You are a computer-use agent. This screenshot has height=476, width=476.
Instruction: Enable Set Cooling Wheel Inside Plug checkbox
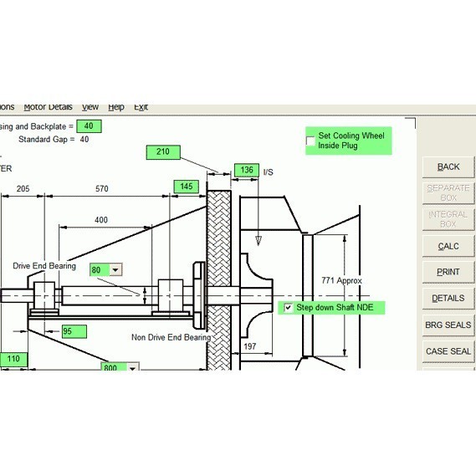pyautogui.click(x=310, y=141)
